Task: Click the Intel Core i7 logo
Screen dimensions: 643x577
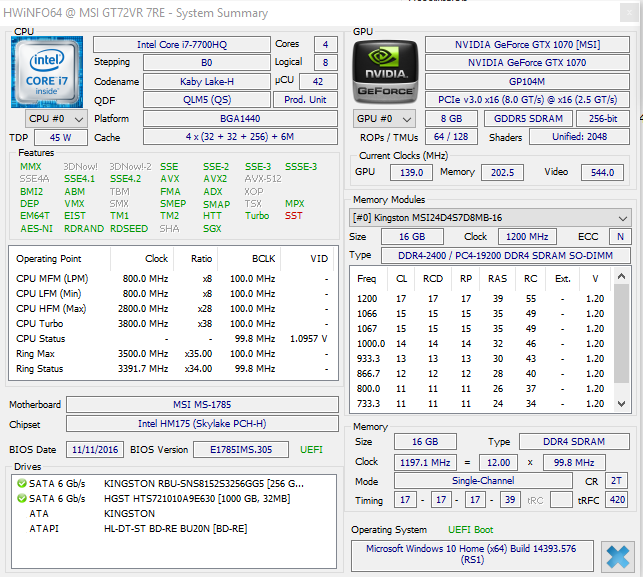Action: (47, 72)
